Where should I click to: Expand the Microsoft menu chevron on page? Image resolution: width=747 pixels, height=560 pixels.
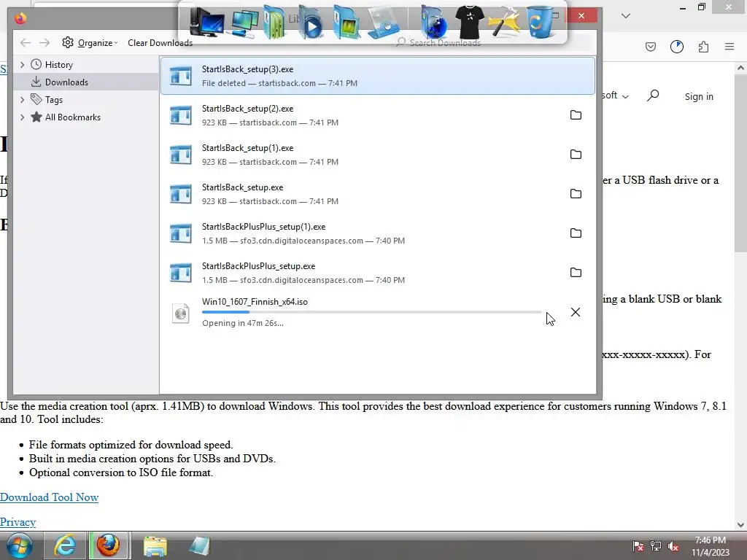tap(625, 97)
